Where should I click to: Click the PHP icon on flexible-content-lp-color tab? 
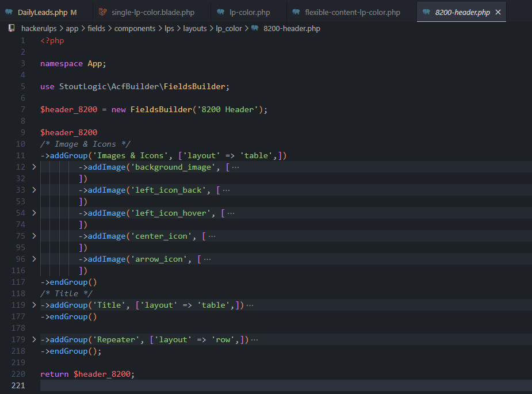click(x=296, y=12)
